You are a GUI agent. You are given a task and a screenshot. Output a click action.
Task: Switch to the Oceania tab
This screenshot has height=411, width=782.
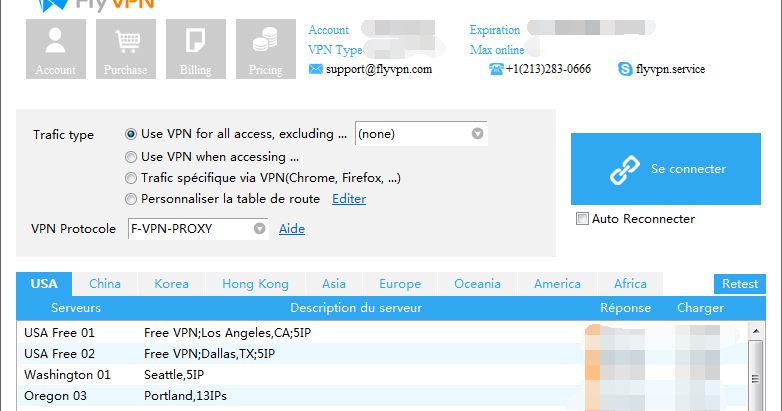click(x=477, y=284)
